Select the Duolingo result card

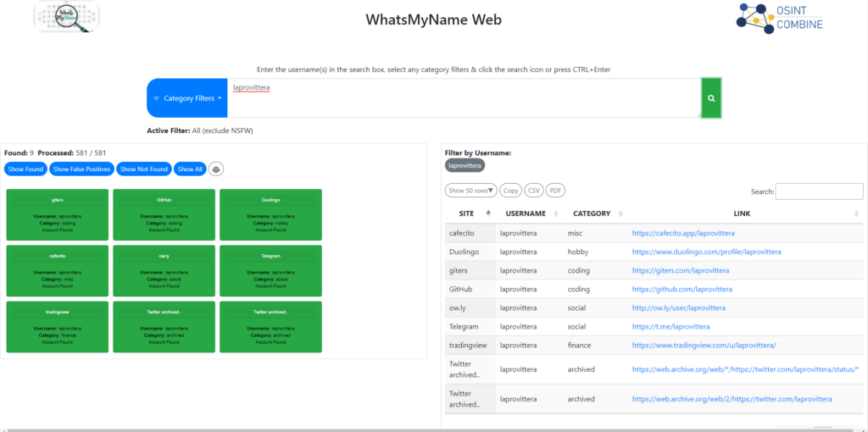tap(270, 214)
